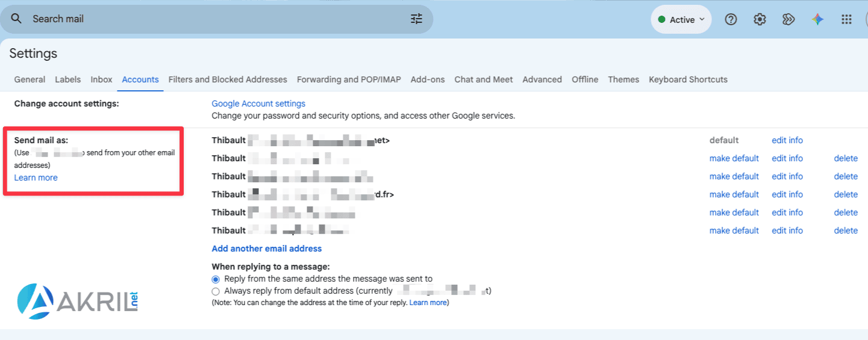
Task: Open search options filter icon
Action: tap(417, 19)
